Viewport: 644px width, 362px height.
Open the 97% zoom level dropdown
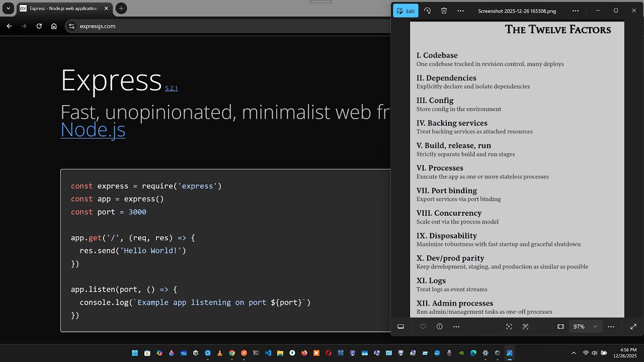(x=586, y=327)
